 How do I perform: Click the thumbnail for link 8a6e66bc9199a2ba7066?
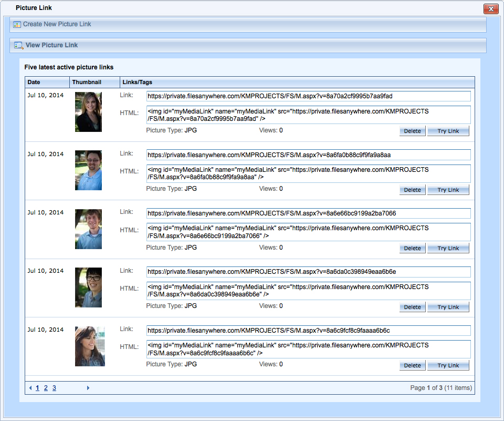pos(88,229)
